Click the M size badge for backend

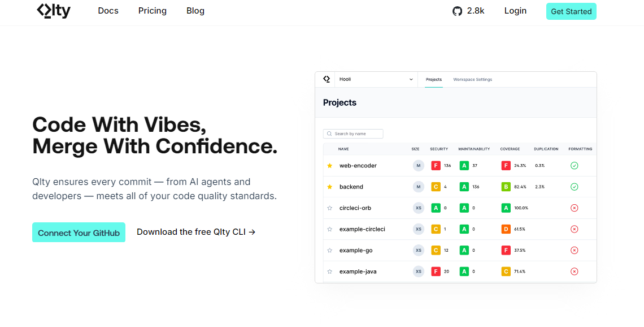(x=418, y=187)
